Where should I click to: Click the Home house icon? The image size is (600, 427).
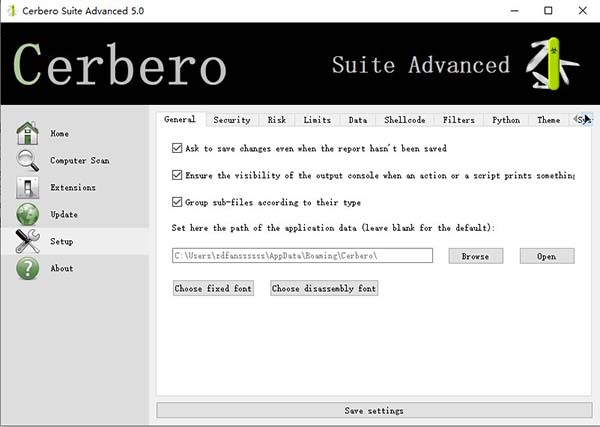coord(27,134)
